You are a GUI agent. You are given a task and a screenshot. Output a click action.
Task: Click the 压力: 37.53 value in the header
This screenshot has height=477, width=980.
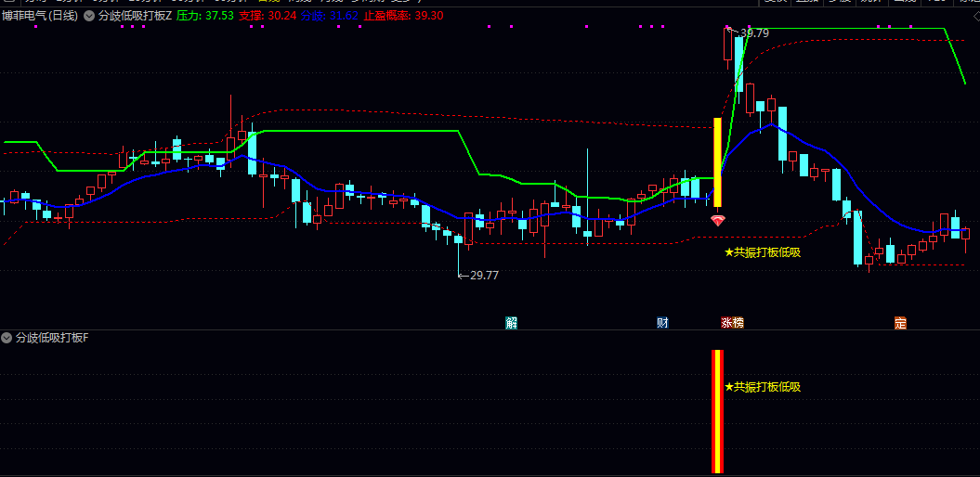coord(205,16)
